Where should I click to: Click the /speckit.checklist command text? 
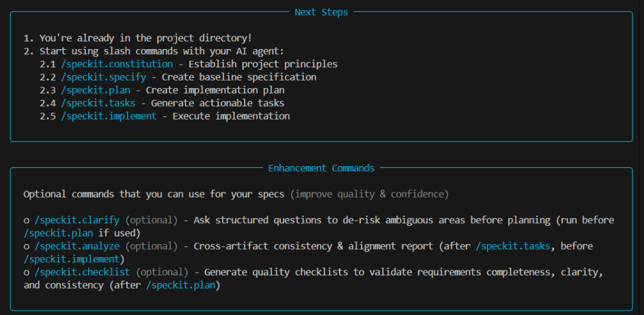(x=82, y=272)
